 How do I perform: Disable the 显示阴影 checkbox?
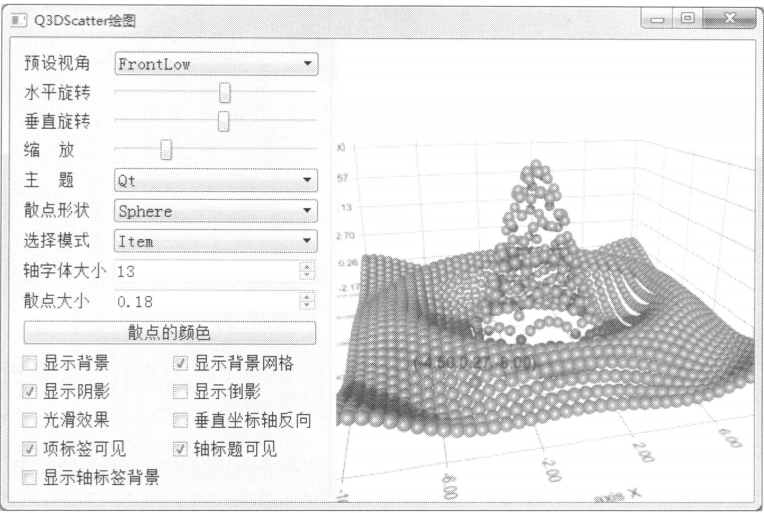30,392
